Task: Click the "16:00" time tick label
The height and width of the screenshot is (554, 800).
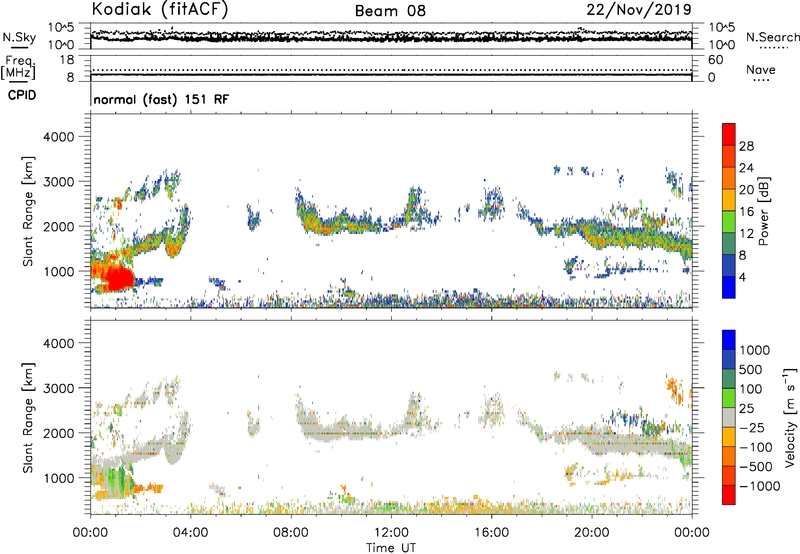Action: [491, 533]
